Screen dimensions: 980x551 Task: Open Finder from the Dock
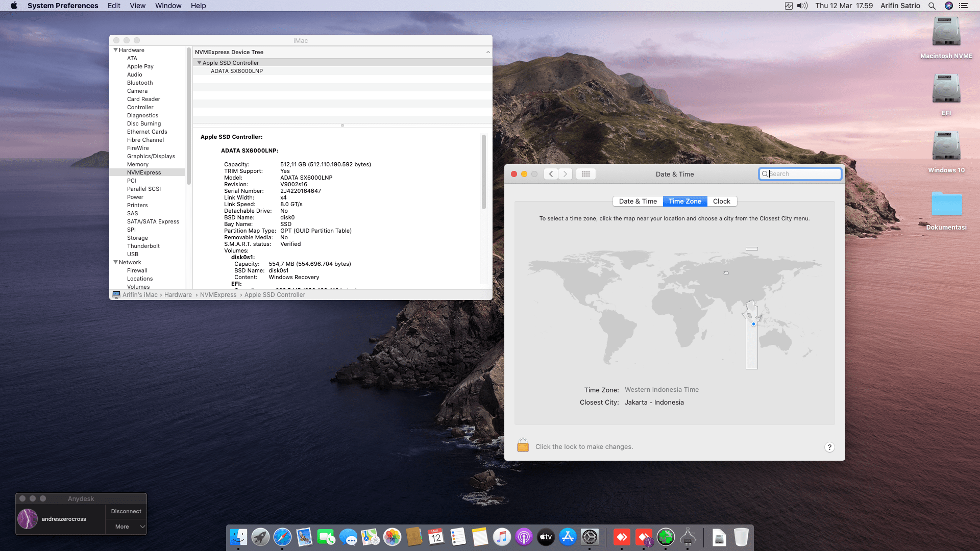click(x=238, y=537)
